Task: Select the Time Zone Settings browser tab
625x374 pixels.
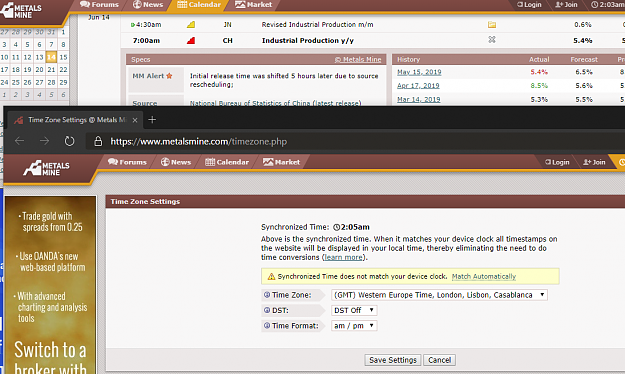Action: (x=76, y=120)
